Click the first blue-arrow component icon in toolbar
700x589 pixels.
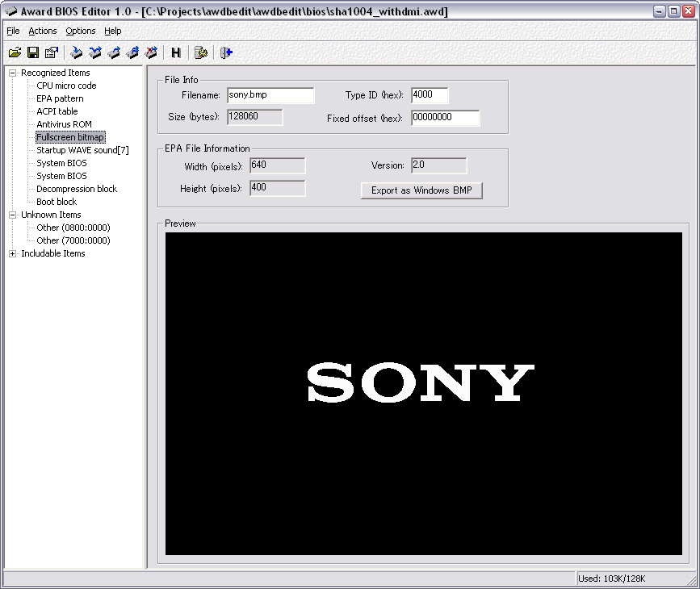click(77, 53)
